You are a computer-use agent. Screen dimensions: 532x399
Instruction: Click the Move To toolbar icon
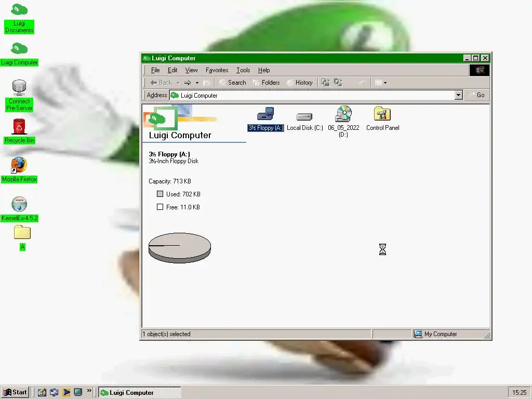[x=326, y=83]
